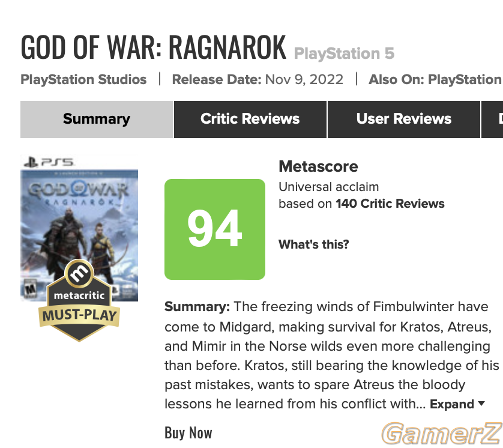Switch to the User Reviews tab

[x=403, y=120]
